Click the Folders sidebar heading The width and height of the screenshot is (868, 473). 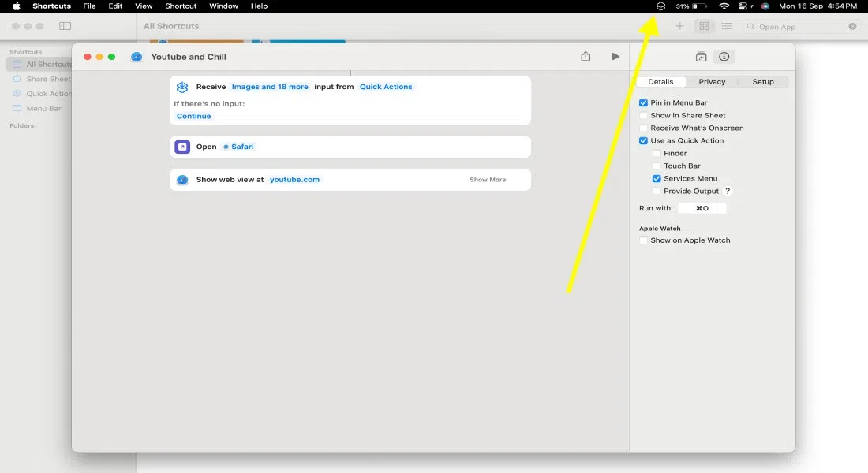21,126
